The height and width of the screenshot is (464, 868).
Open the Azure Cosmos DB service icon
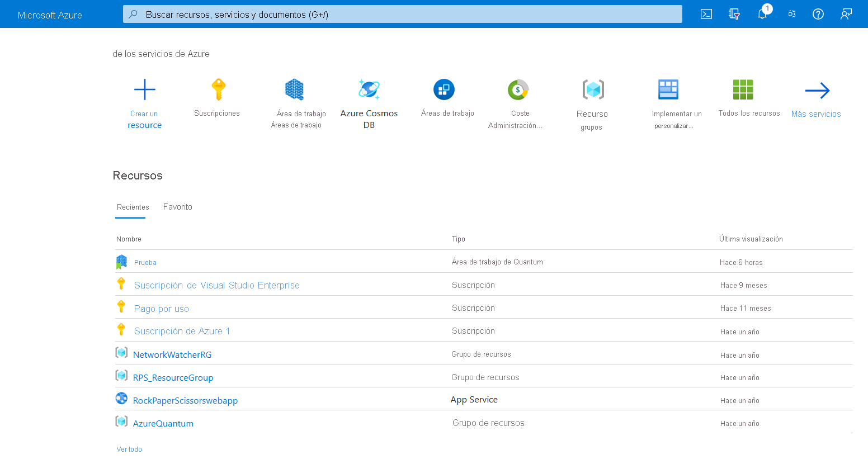pyautogui.click(x=369, y=89)
